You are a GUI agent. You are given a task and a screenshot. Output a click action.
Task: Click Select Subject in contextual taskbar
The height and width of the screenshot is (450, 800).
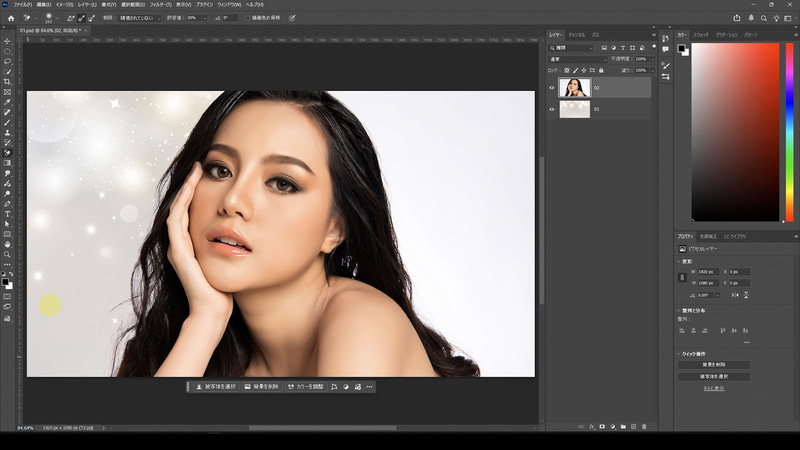pos(216,387)
